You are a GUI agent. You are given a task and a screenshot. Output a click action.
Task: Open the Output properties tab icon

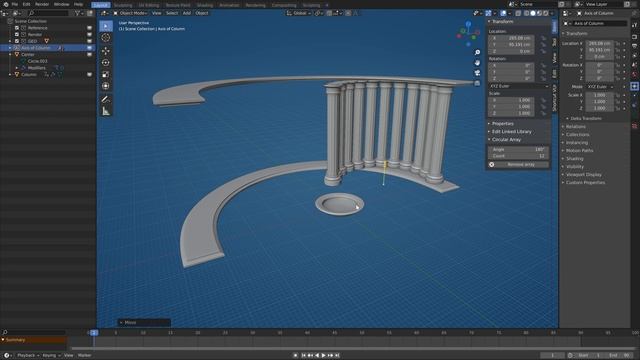[x=634, y=46]
